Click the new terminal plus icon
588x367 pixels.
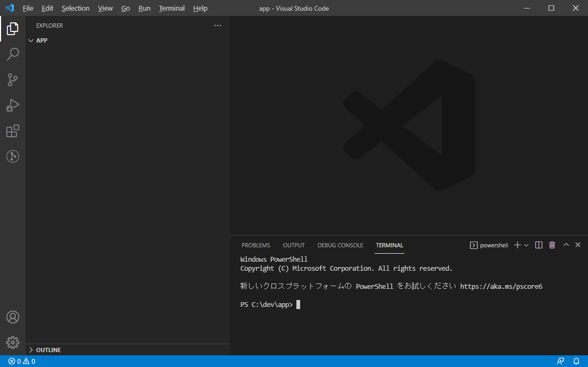(x=517, y=245)
